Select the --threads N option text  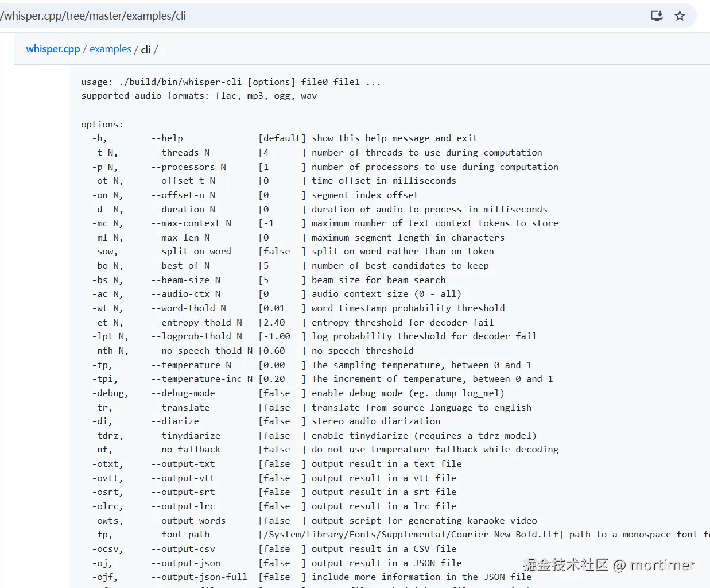pos(180,152)
